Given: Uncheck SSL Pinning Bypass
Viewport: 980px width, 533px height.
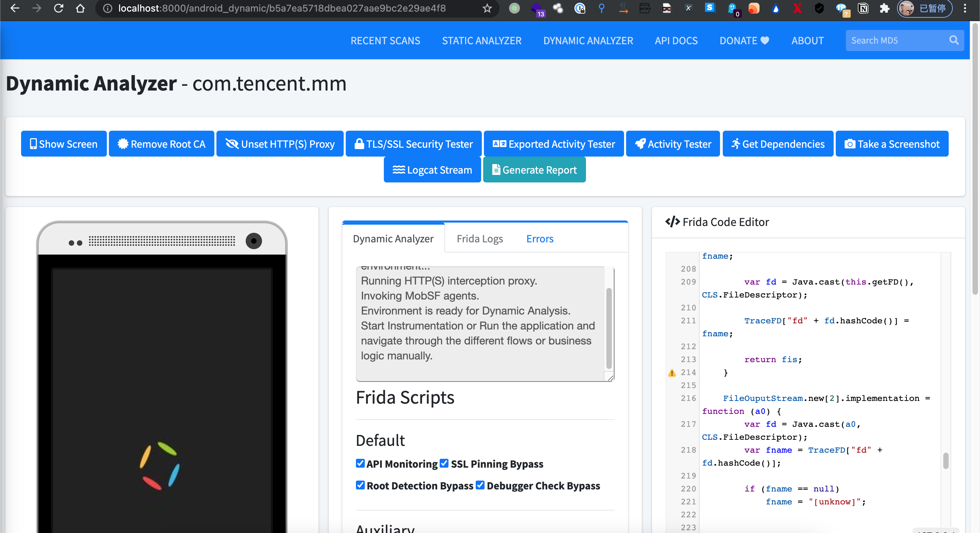Looking at the screenshot, I should click(444, 463).
